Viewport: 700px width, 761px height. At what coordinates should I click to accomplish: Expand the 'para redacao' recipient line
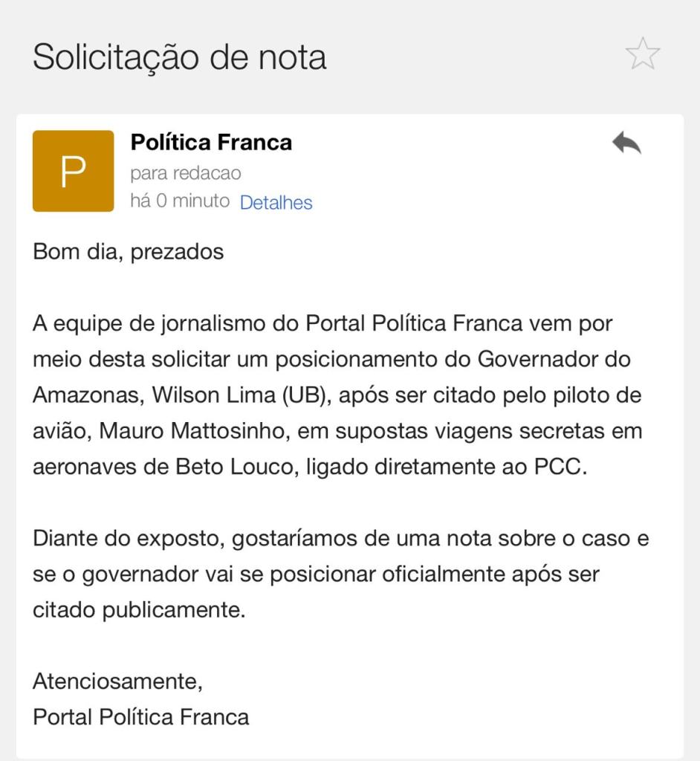(185, 173)
